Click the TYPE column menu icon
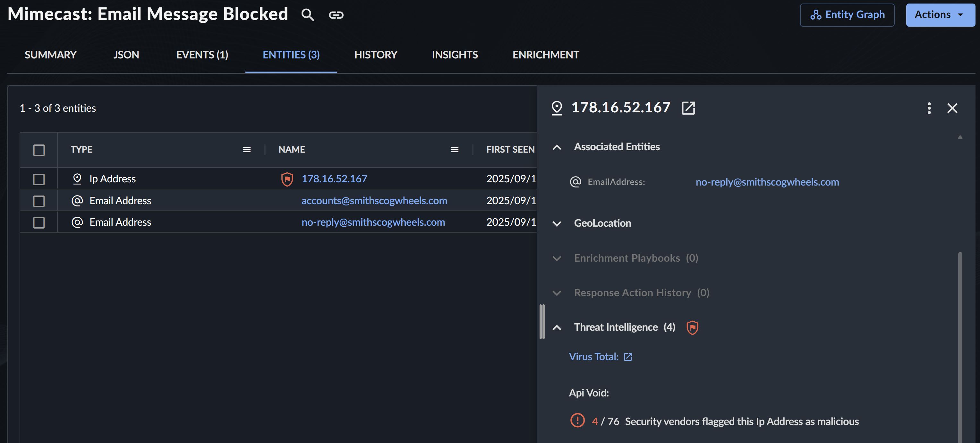This screenshot has width=980, height=443. click(x=246, y=150)
